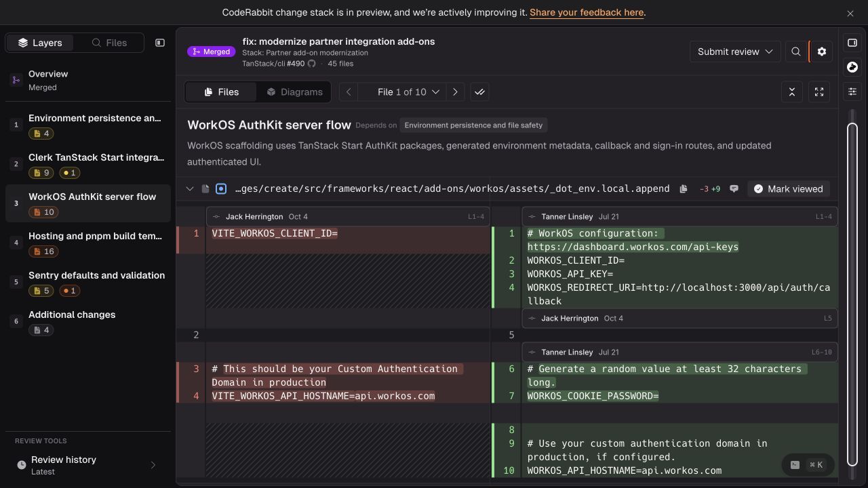Open the ⌘K command palette button

pos(807,465)
